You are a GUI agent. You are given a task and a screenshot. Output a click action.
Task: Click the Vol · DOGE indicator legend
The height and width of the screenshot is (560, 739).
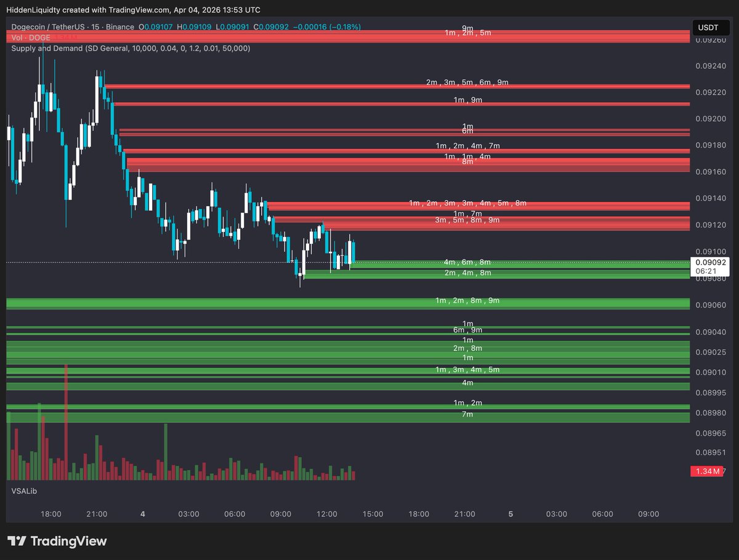click(30, 38)
